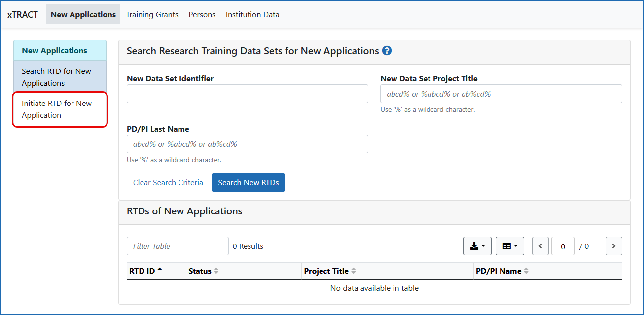This screenshot has height=315, width=644.
Task: Click the column display grid icon
Action: tap(507, 245)
